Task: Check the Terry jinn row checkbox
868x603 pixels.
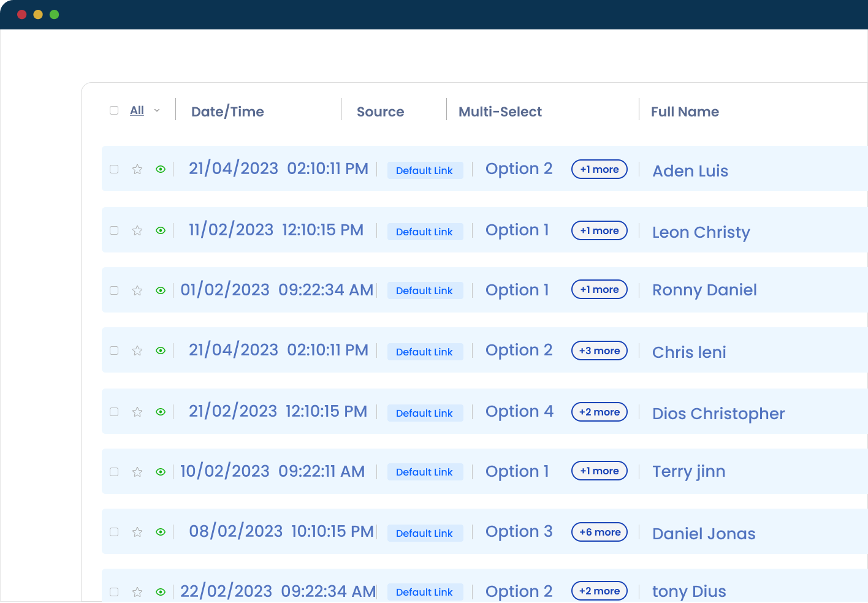Action: (114, 472)
